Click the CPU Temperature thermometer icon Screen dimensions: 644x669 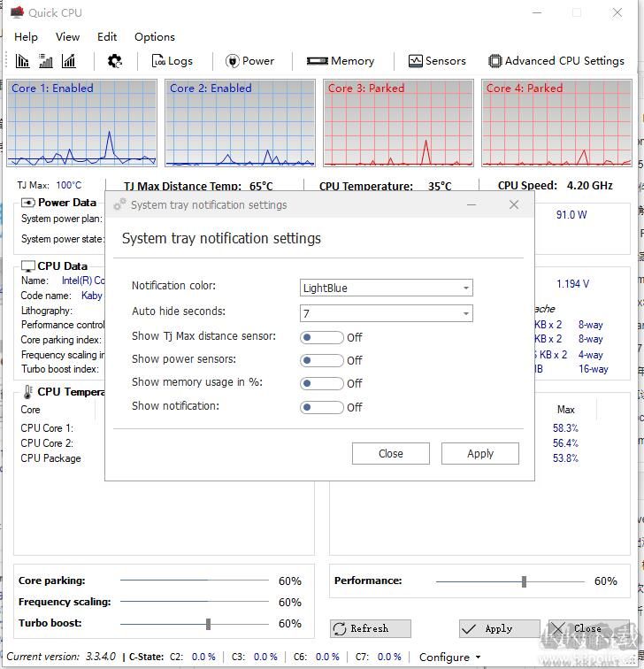coord(28,392)
